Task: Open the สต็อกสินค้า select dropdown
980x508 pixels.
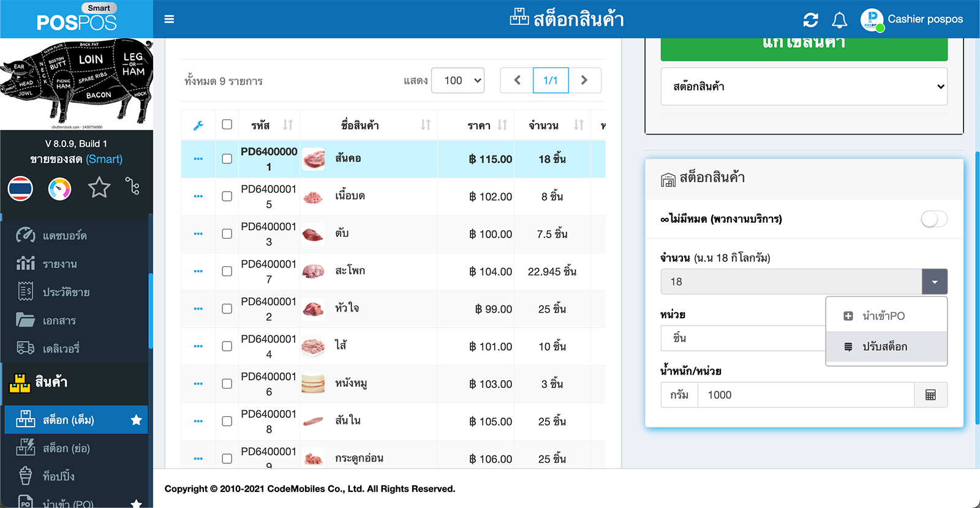Action: (804, 86)
